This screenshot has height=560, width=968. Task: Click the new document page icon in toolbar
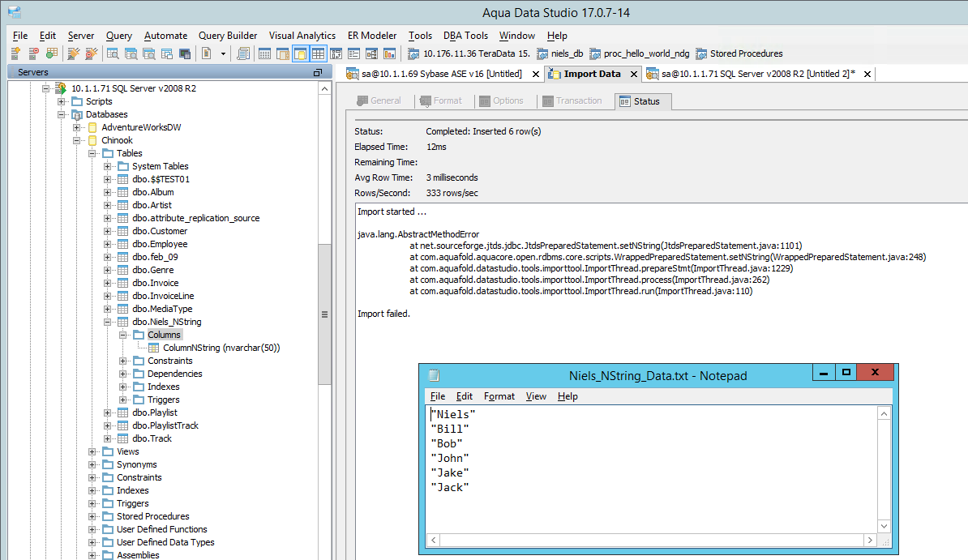tap(207, 53)
